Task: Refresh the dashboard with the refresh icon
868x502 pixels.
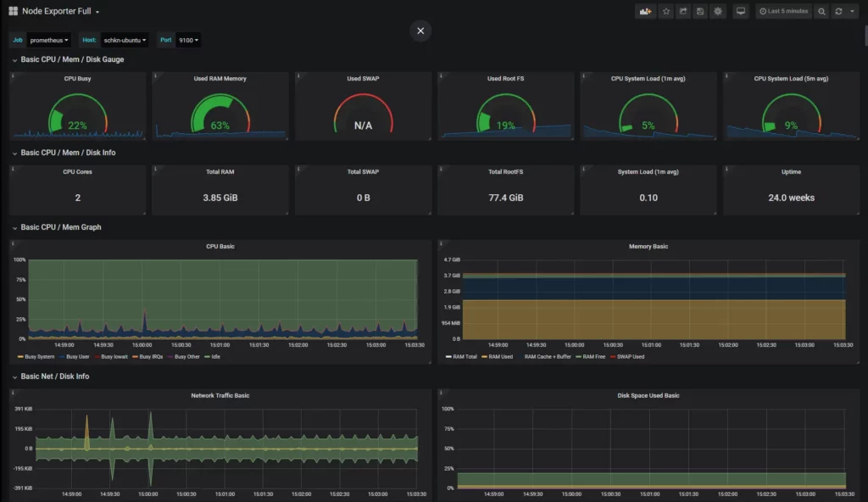Action: click(837, 11)
